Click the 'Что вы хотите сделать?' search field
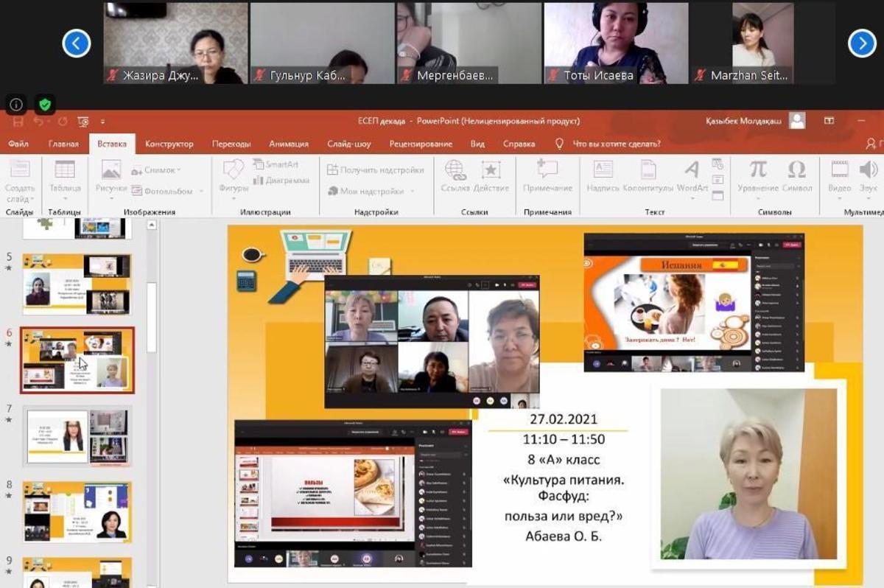The width and height of the screenshot is (884, 588). (x=616, y=144)
